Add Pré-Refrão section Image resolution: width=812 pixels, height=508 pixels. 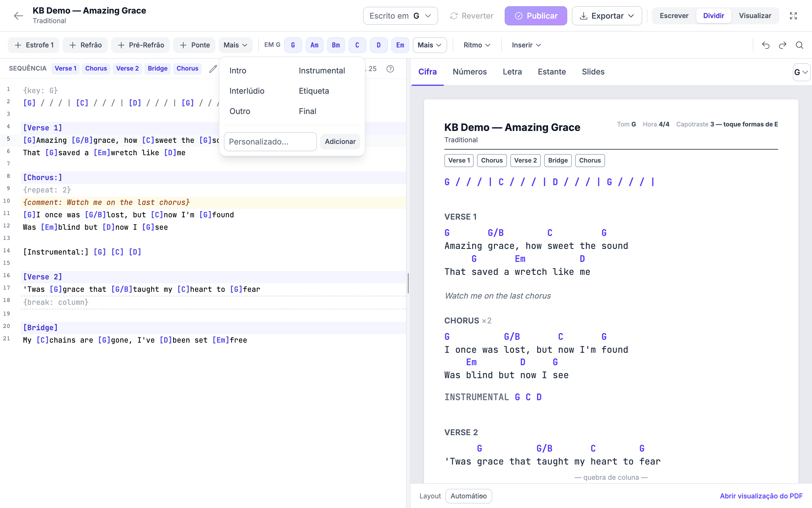click(140, 45)
